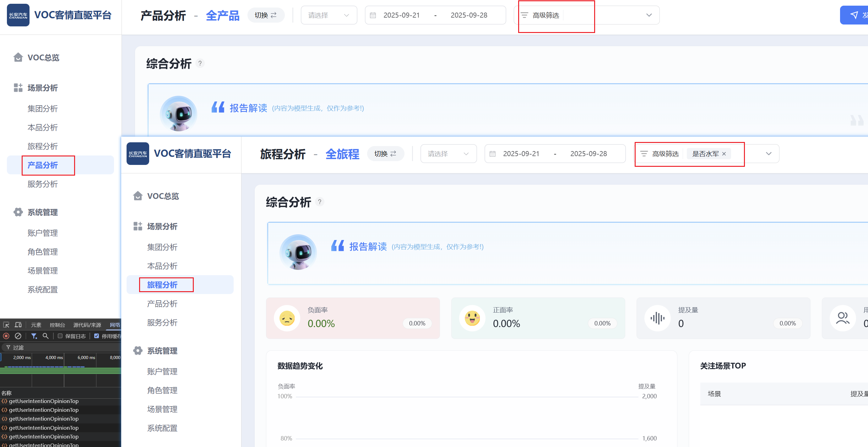Enable the 保留日志 checkbox
Image resolution: width=868 pixels, height=447 pixels.
pos(60,336)
